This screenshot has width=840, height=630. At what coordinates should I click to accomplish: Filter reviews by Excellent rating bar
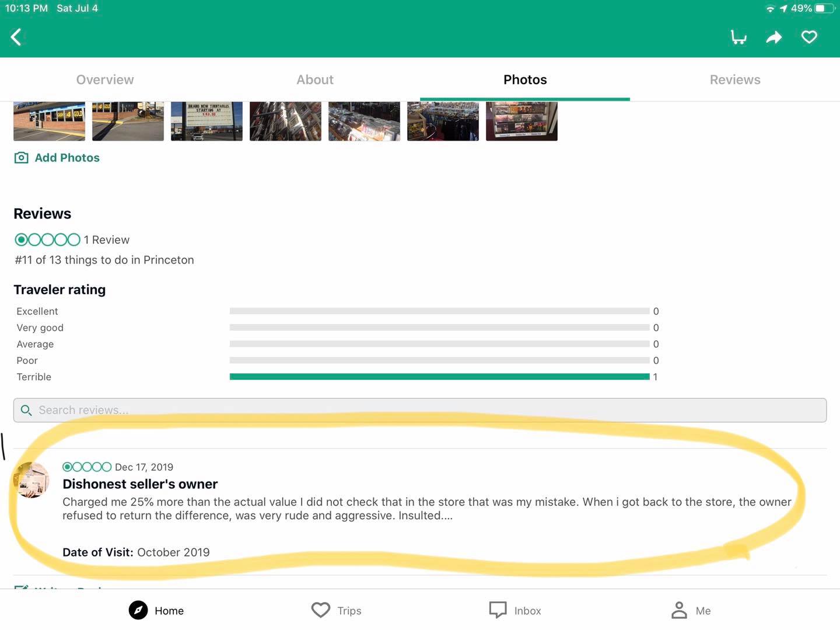pyautogui.click(x=440, y=311)
